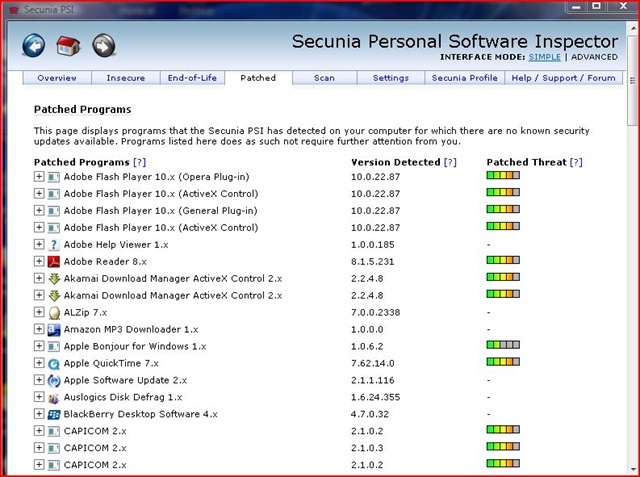This screenshot has height=477, width=640.
Task: Click version 7.62.14.0 of Apple QuickTime
Action: pos(373,364)
